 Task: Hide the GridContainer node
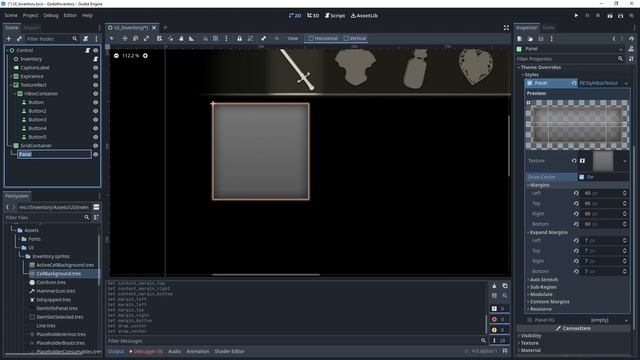(96, 146)
